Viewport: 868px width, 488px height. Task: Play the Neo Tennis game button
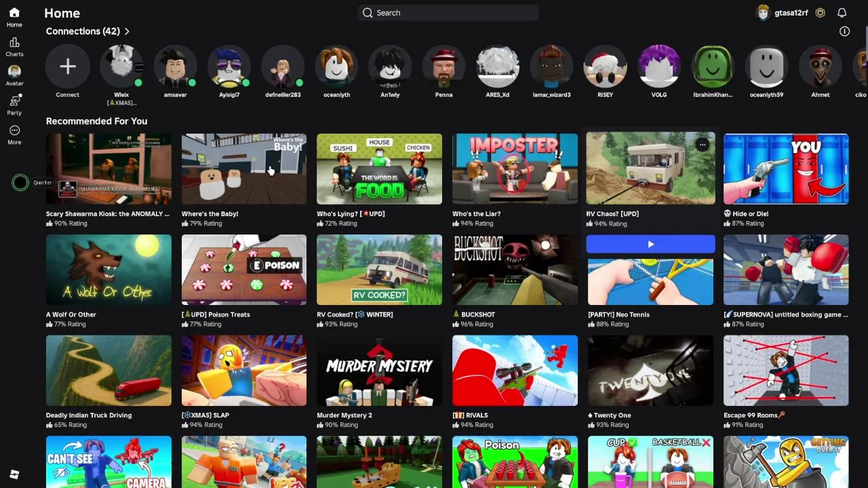pos(650,244)
